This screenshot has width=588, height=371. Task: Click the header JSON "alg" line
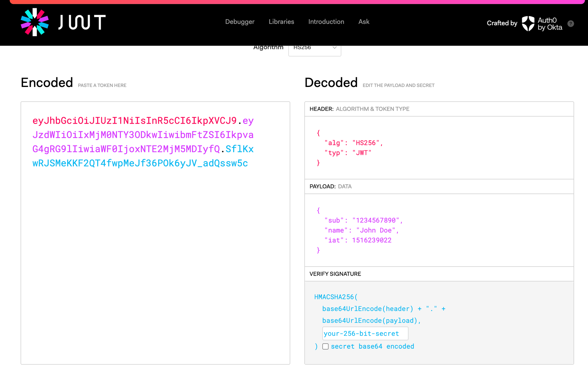click(353, 143)
